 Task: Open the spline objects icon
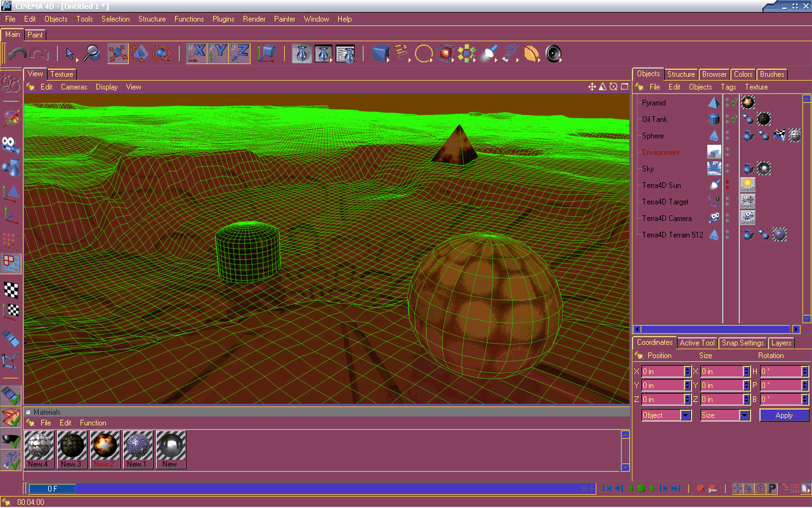pos(402,54)
